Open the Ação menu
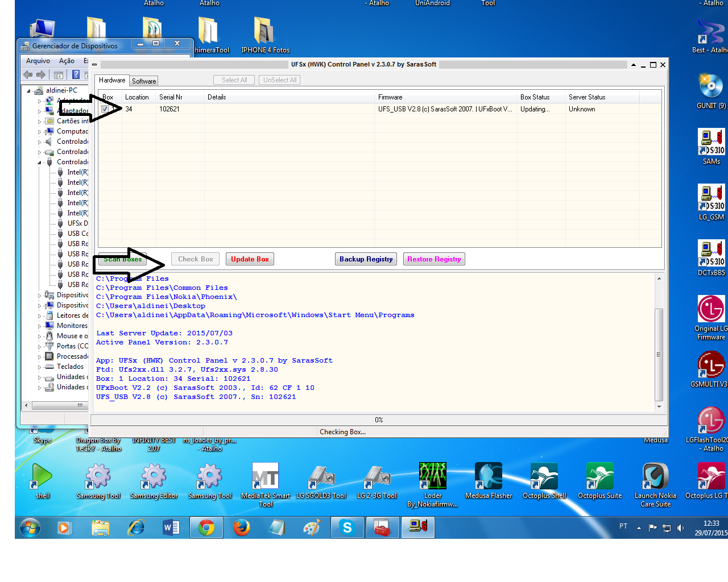This screenshot has height=582, width=728. point(67,61)
